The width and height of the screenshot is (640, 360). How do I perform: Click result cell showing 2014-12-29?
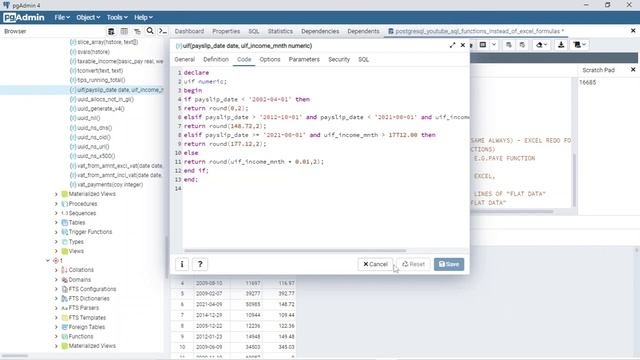tap(209, 315)
